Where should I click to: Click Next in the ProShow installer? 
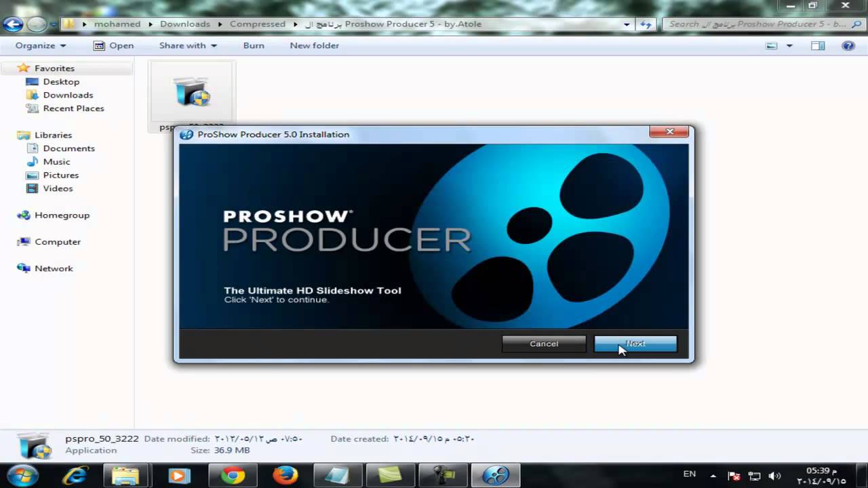click(x=635, y=344)
